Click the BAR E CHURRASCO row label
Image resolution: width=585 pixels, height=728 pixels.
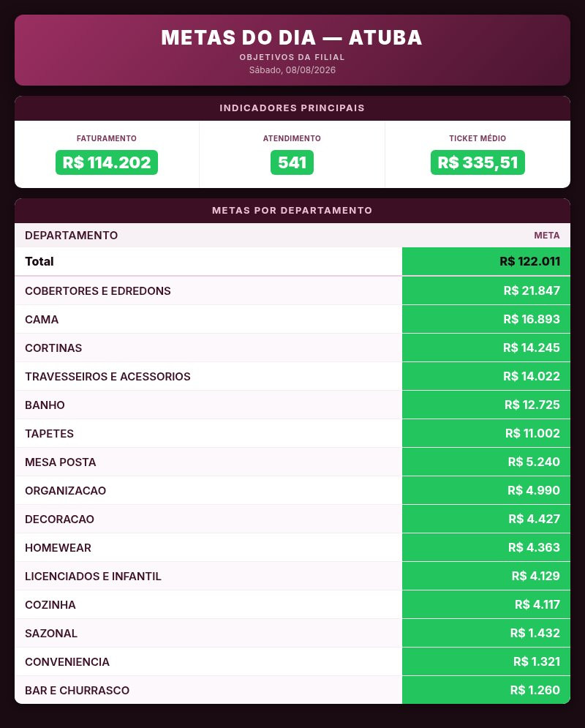[77, 691]
